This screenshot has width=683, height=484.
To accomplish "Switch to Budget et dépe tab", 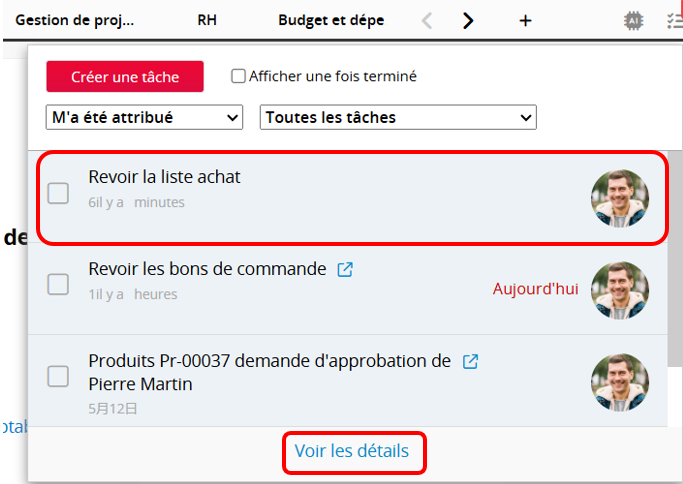I will click(x=331, y=20).
